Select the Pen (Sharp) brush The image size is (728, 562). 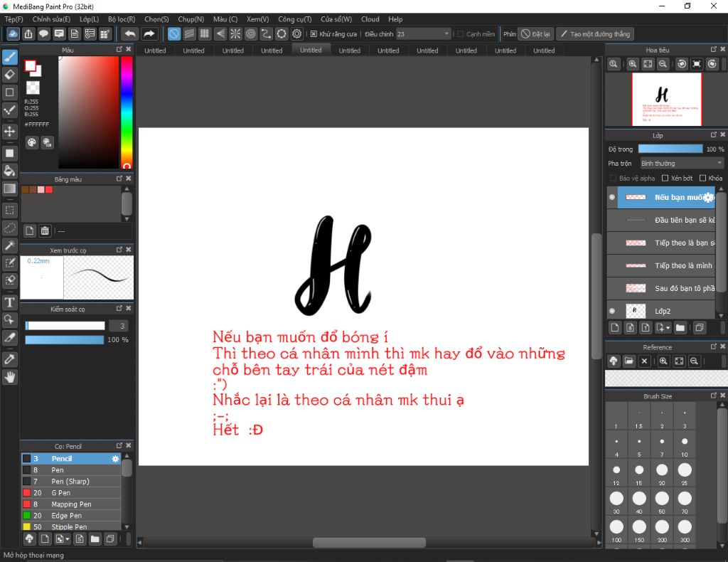pos(71,482)
